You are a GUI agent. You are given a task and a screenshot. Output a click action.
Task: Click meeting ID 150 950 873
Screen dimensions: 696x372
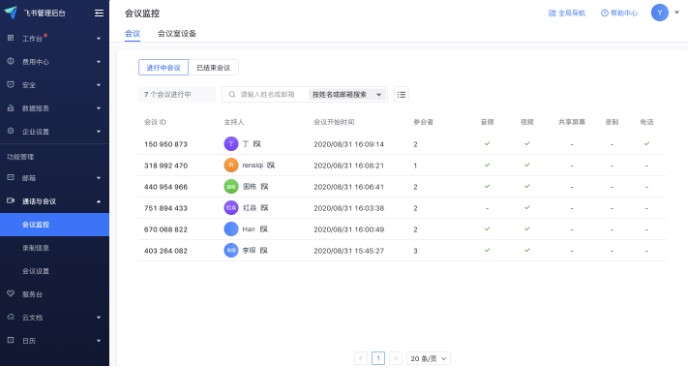pyautogui.click(x=166, y=144)
